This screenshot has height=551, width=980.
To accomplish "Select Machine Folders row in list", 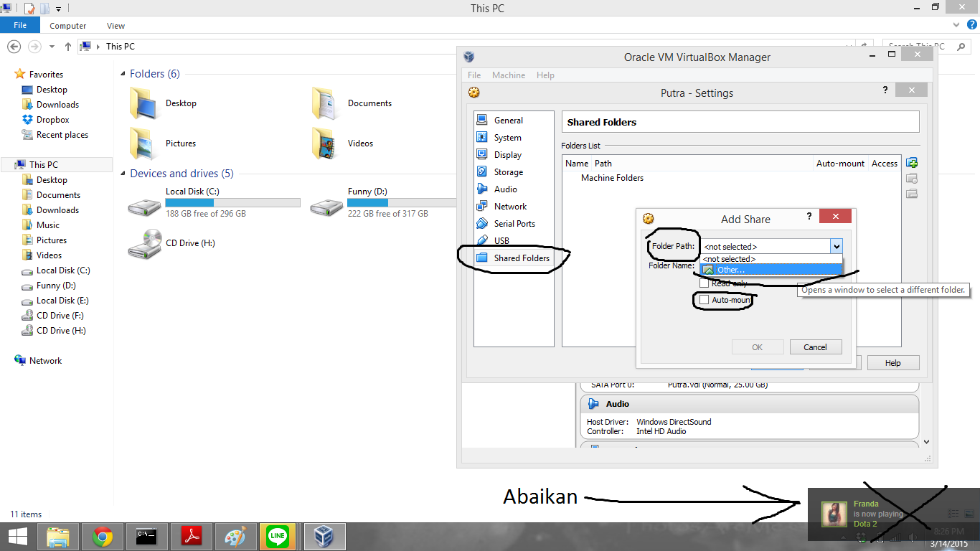I will click(612, 178).
